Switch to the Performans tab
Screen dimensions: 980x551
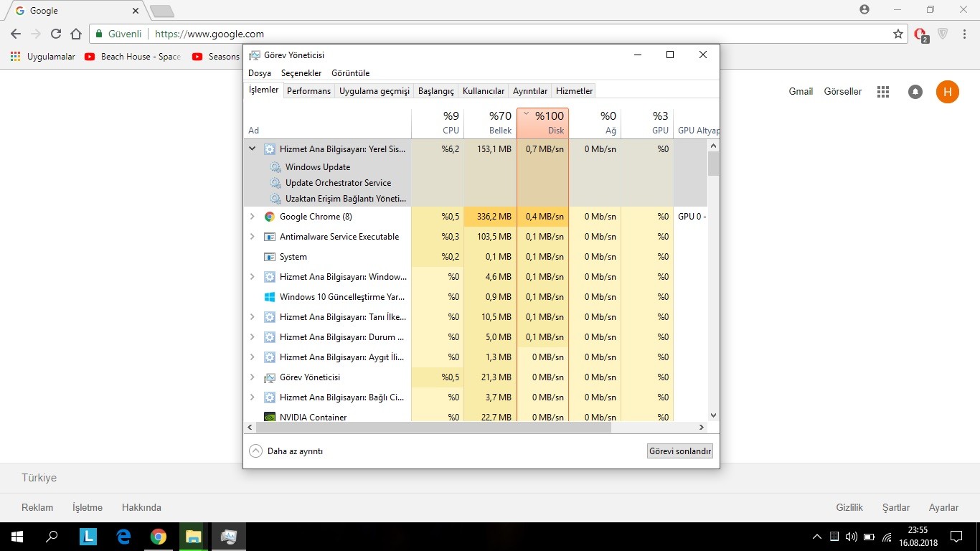[x=309, y=91]
